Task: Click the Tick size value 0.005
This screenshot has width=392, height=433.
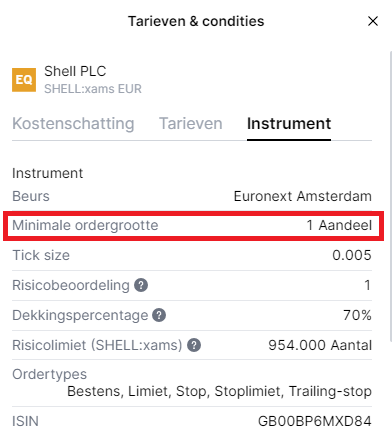Action: (x=352, y=255)
